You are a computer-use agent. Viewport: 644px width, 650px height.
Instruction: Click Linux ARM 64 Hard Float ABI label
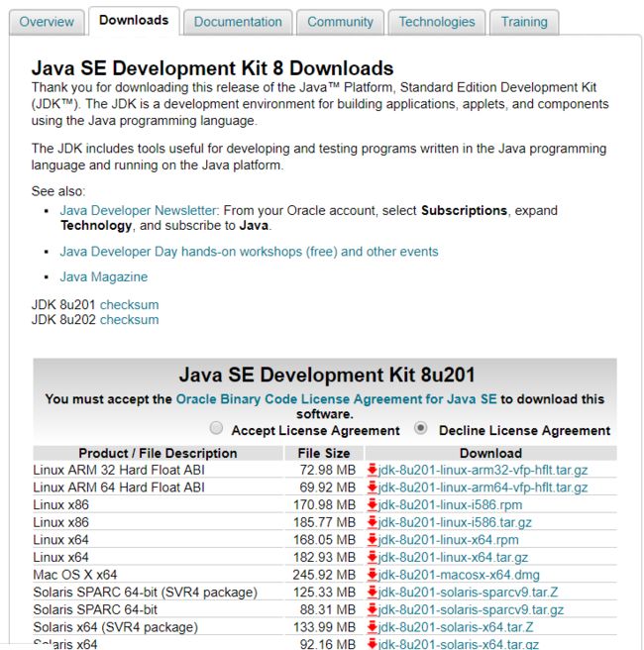pyautogui.click(x=119, y=487)
